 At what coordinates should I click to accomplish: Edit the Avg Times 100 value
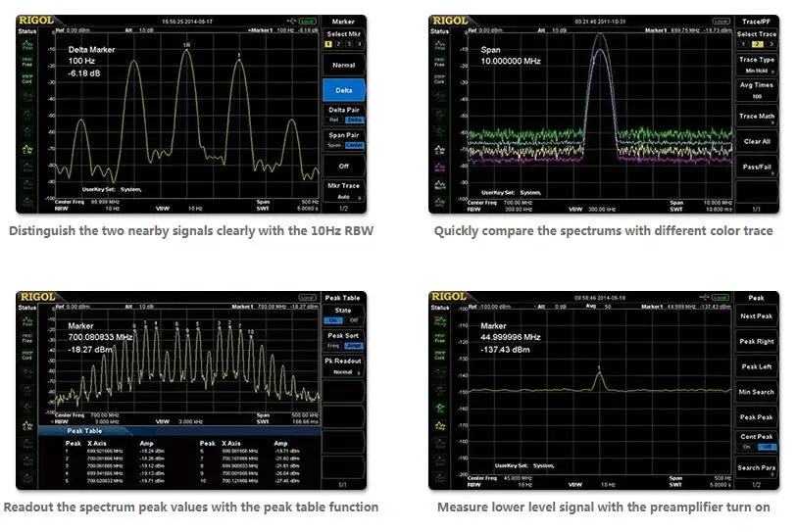pos(757,90)
